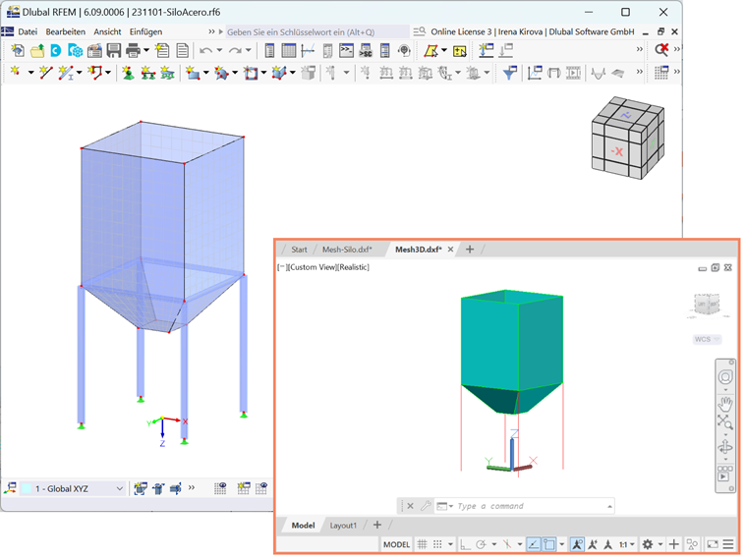
Task: Start the deformation animation icon
Action: 573,73
